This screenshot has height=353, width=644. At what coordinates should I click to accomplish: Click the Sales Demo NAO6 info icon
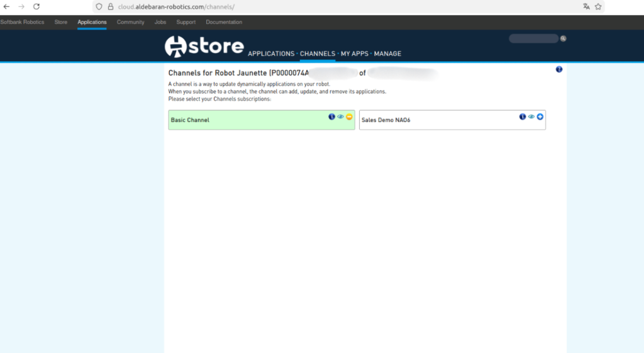[522, 116]
